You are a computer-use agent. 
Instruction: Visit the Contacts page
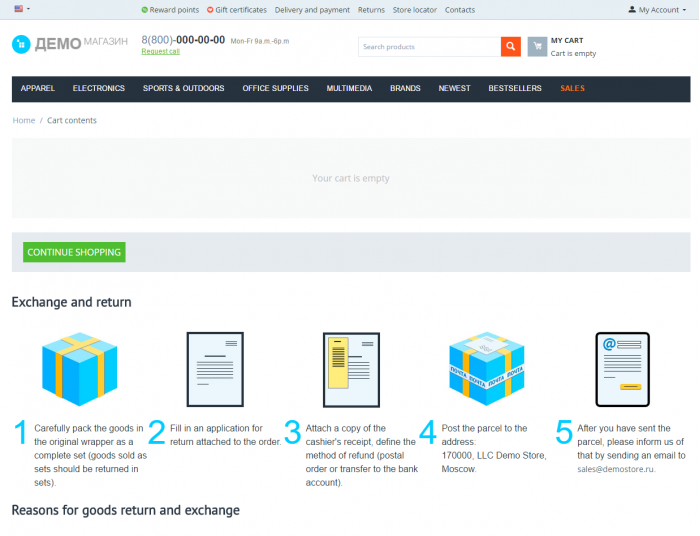point(459,10)
